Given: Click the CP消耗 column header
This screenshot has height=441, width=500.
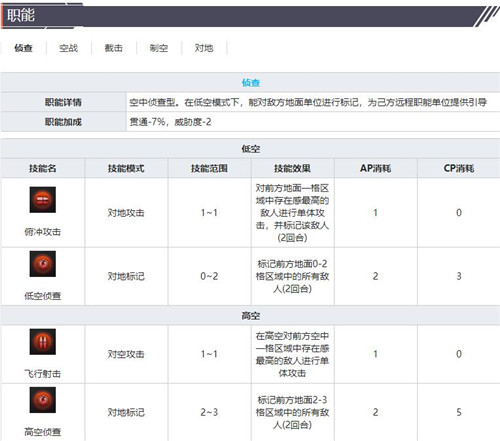Looking at the screenshot, I should [459, 168].
